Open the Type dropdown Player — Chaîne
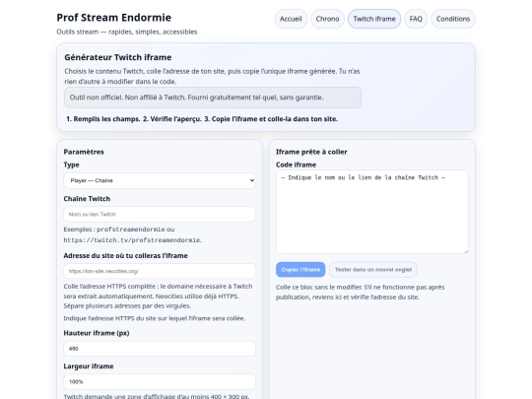This screenshot has width=532, height=399. coord(160,180)
